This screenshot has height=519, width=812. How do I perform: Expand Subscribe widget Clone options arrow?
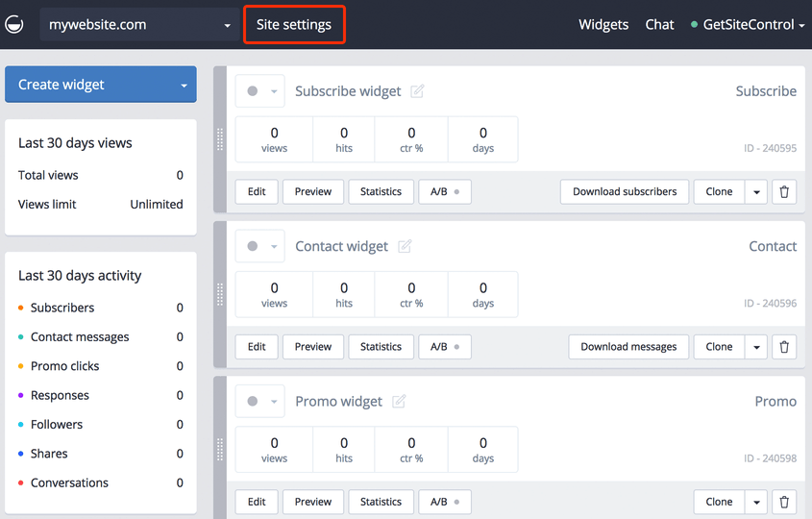(x=756, y=191)
